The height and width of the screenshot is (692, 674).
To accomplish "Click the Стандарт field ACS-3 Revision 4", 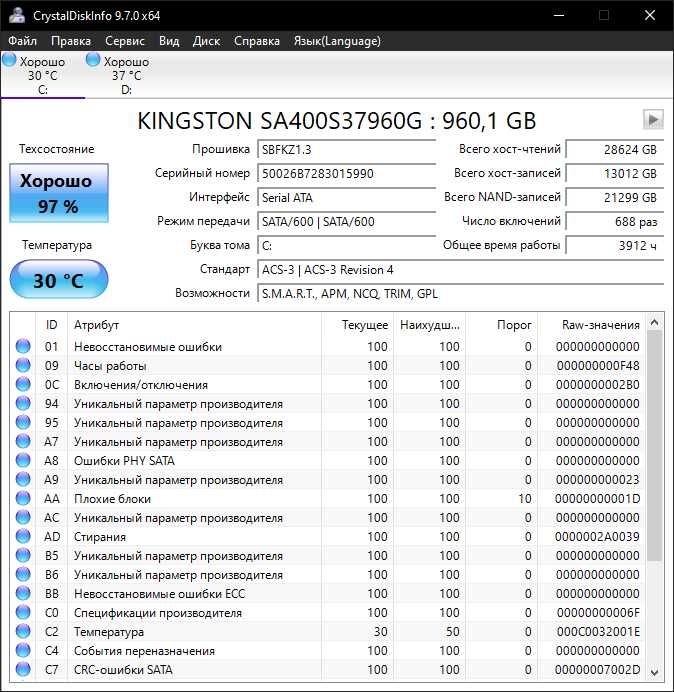I will (x=460, y=269).
